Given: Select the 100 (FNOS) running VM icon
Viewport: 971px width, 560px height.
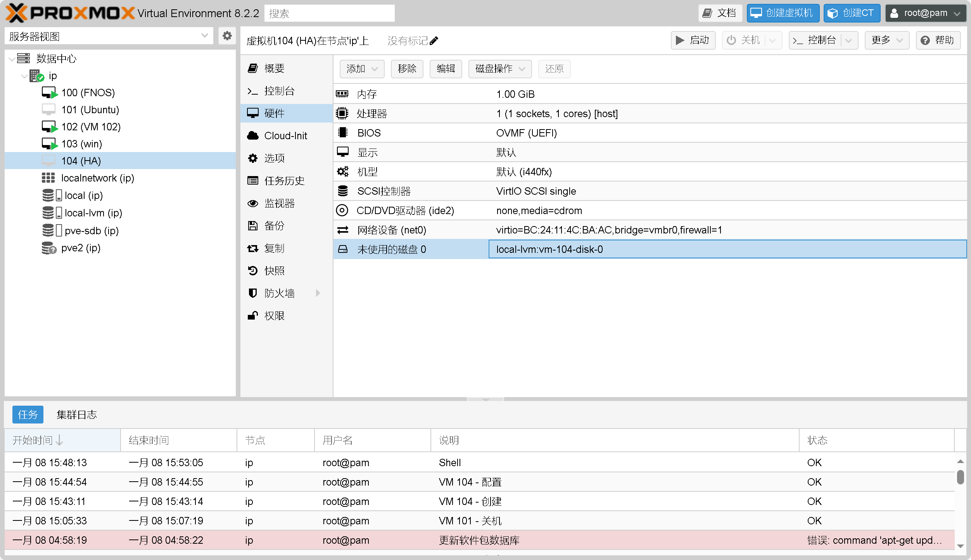Looking at the screenshot, I should click(50, 93).
